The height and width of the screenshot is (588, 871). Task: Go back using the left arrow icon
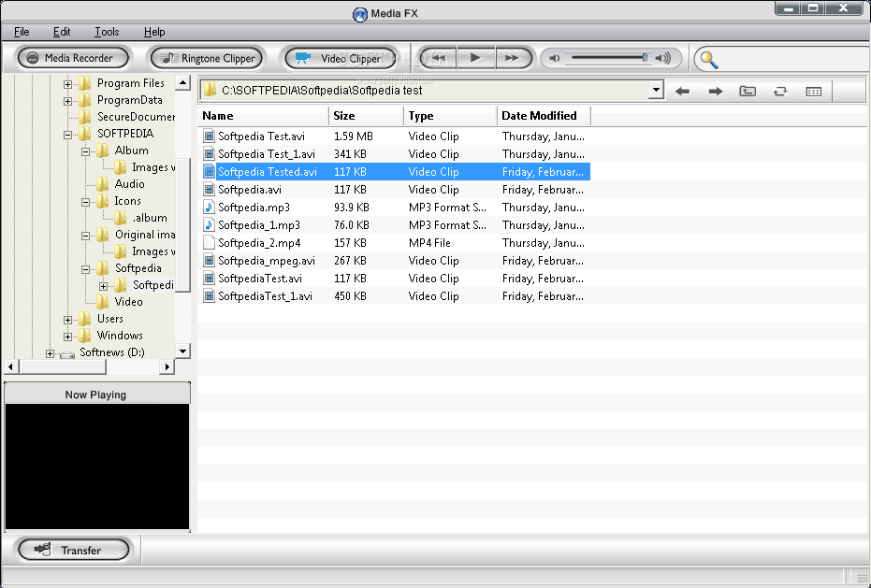(x=682, y=91)
